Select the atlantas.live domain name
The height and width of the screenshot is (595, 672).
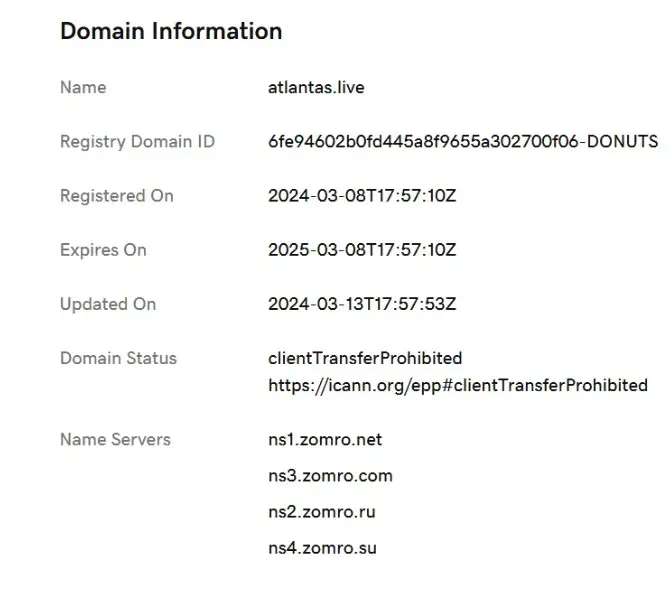[x=316, y=87]
